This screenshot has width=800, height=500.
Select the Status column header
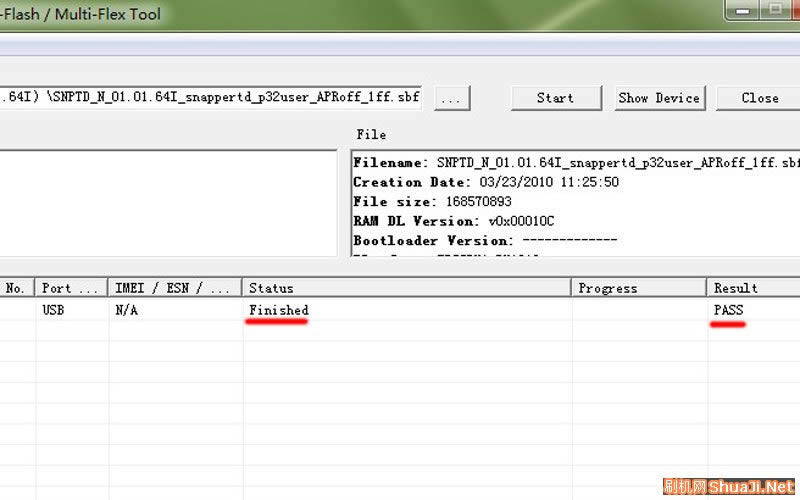point(405,288)
